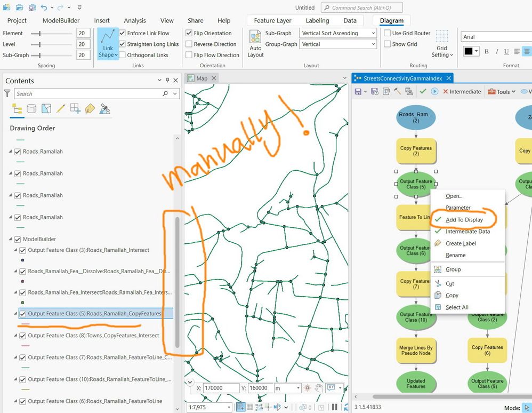Image resolution: width=532 pixels, height=413 pixels.
Task: Open Contents pane options chevron
Action: pyautogui.click(x=159, y=80)
